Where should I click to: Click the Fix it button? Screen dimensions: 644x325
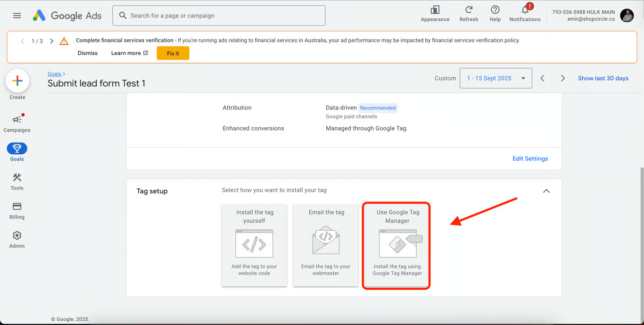pos(173,53)
